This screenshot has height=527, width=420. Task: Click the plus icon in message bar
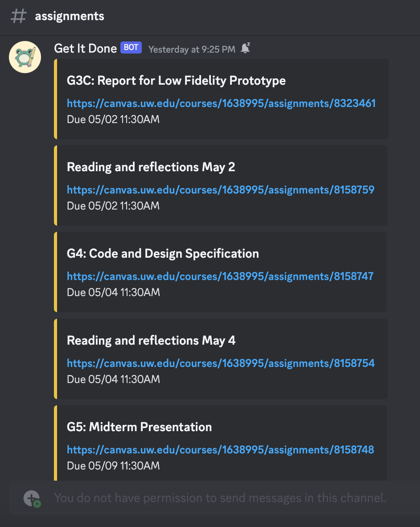point(32,498)
